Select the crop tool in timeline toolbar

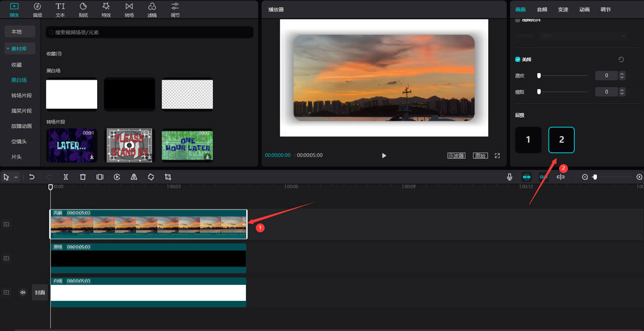pyautogui.click(x=168, y=177)
